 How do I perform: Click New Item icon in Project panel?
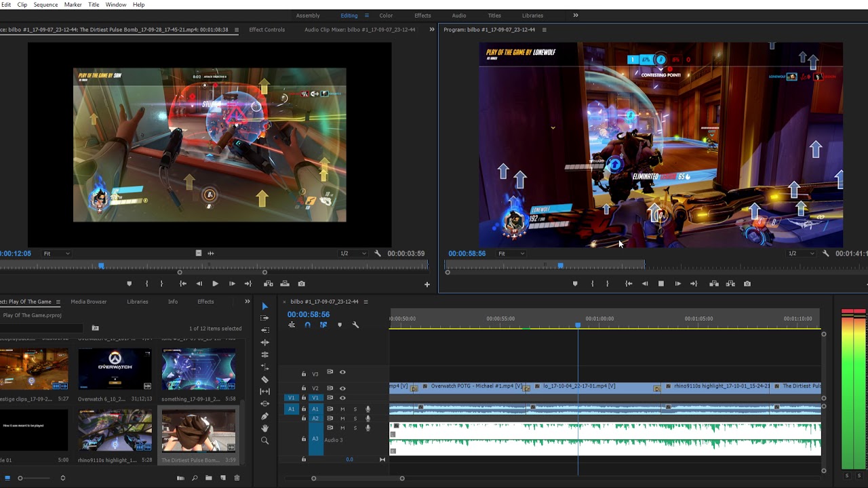pyautogui.click(x=223, y=478)
